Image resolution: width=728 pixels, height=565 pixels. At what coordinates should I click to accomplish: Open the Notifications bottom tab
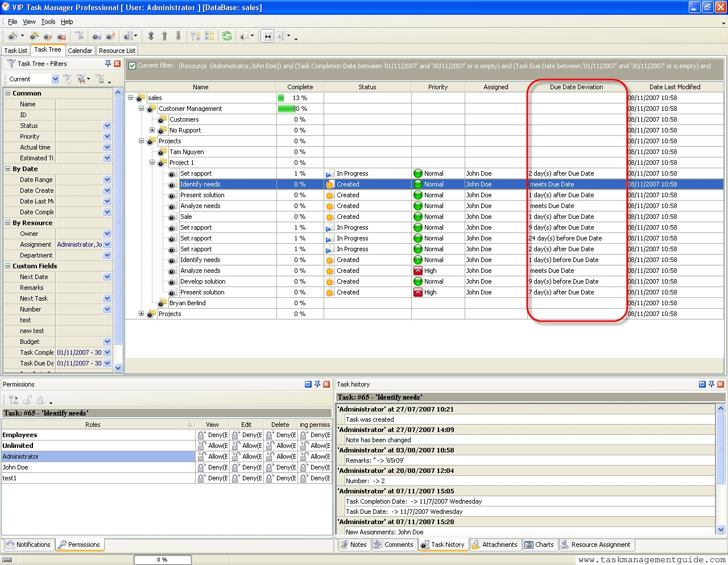click(x=28, y=545)
